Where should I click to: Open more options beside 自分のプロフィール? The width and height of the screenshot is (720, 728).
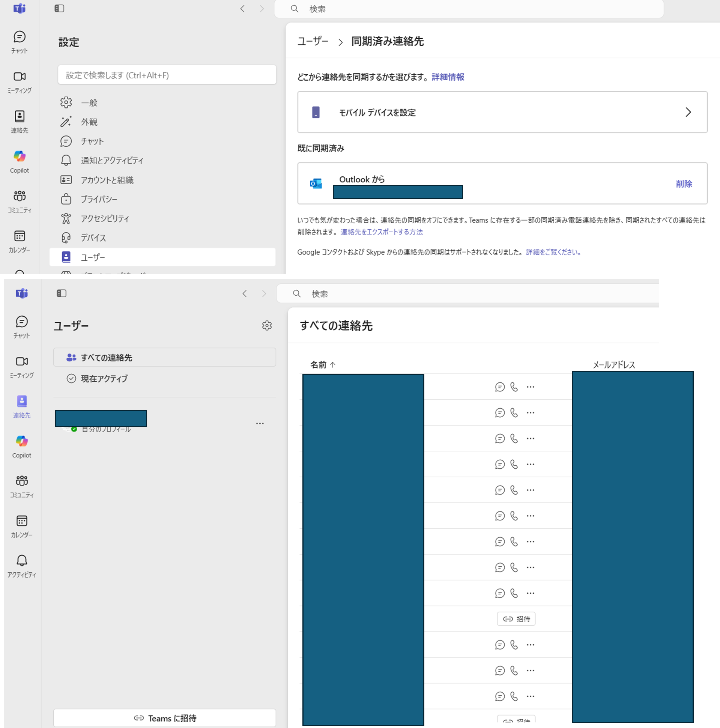(260, 424)
